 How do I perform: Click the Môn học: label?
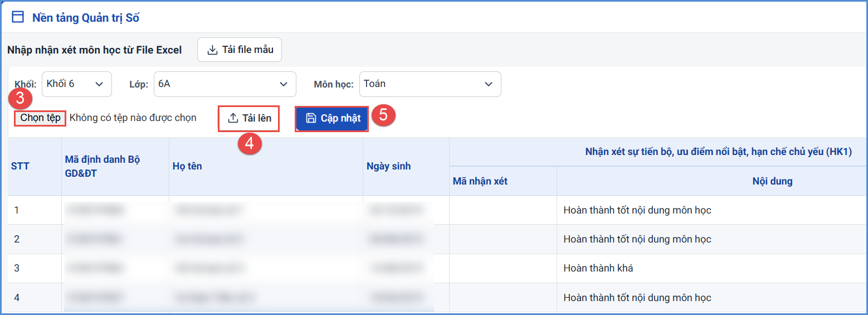tap(334, 84)
